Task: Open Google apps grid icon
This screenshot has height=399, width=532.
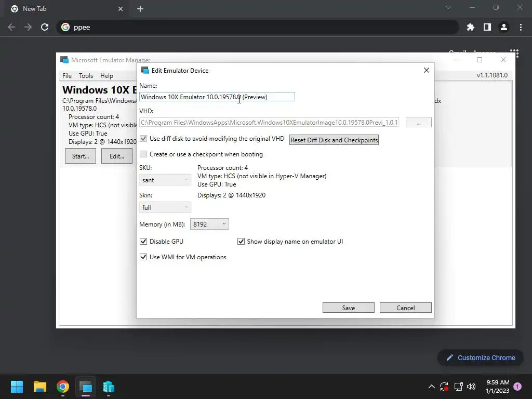Action: (514, 53)
